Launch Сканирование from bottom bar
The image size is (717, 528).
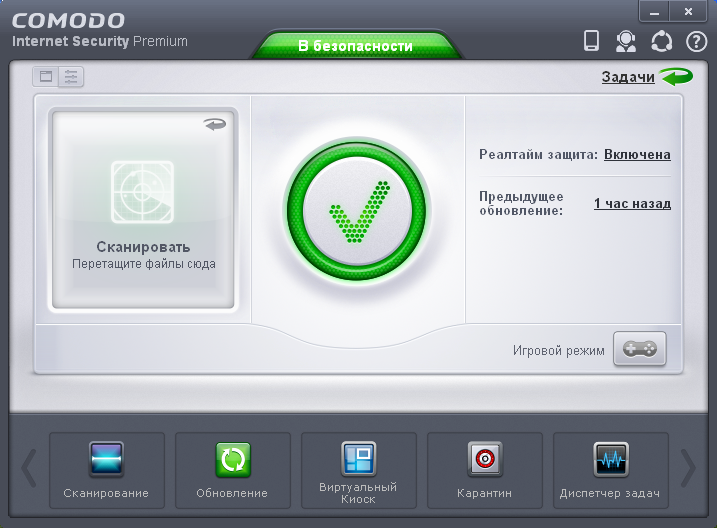[x=107, y=470]
